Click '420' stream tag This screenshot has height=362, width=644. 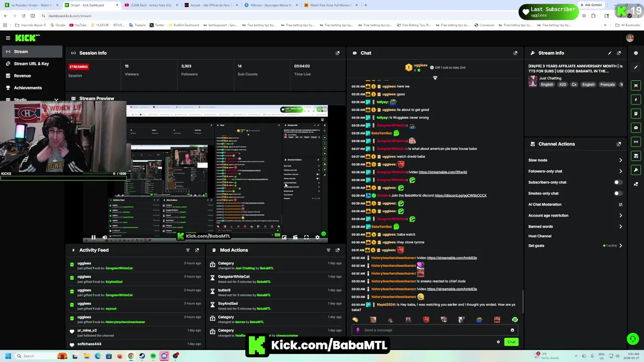pyautogui.click(x=562, y=84)
